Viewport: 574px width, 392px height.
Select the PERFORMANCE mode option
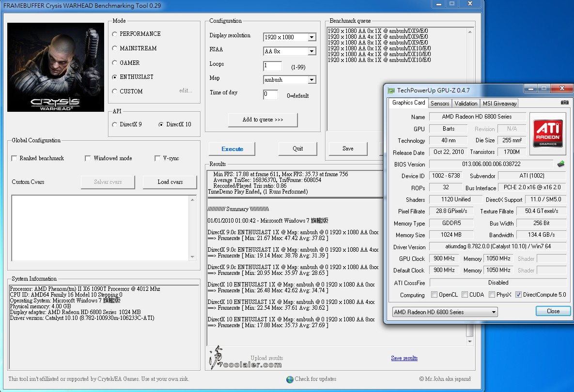(115, 34)
